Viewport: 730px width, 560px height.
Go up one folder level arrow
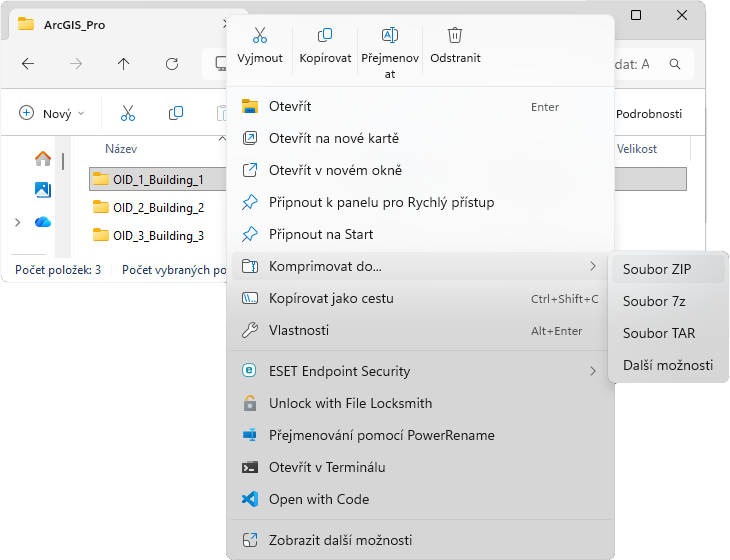pyautogui.click(x=123, y=64)
